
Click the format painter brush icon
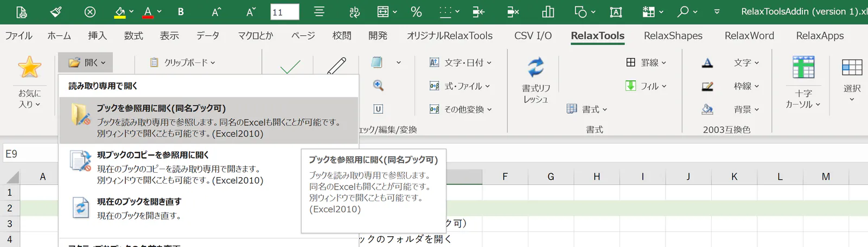tap(56, 11)
